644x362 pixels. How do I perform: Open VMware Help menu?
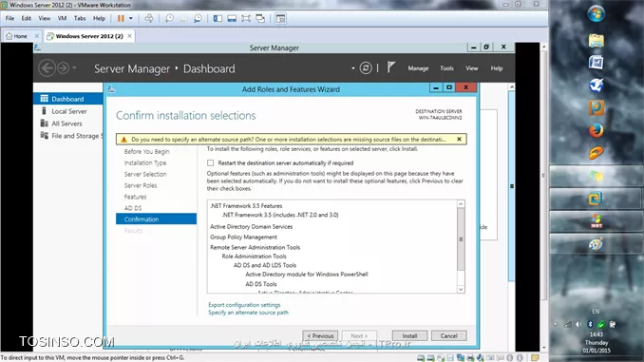[x=99, y=18]
